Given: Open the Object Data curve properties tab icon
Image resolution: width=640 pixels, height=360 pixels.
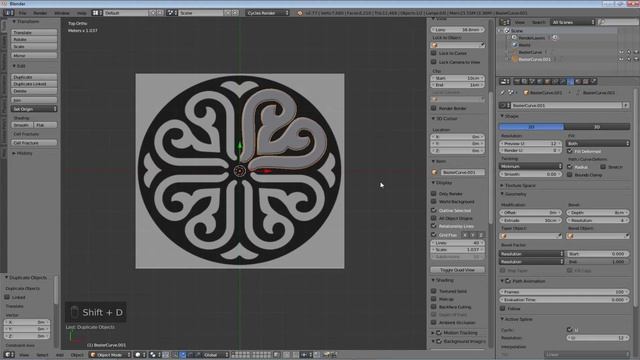Looking at the screenshot, I should tap(571, 82).
